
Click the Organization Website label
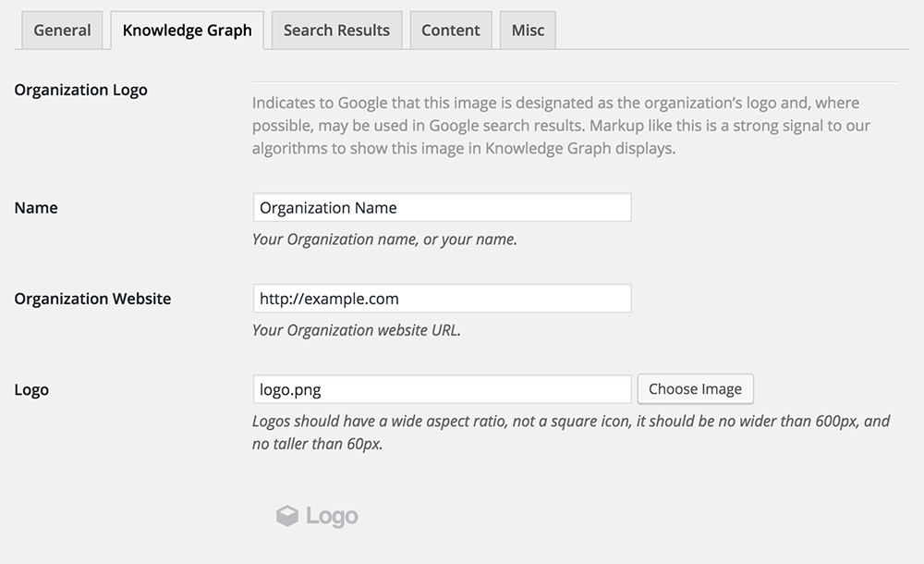[92, 299]
